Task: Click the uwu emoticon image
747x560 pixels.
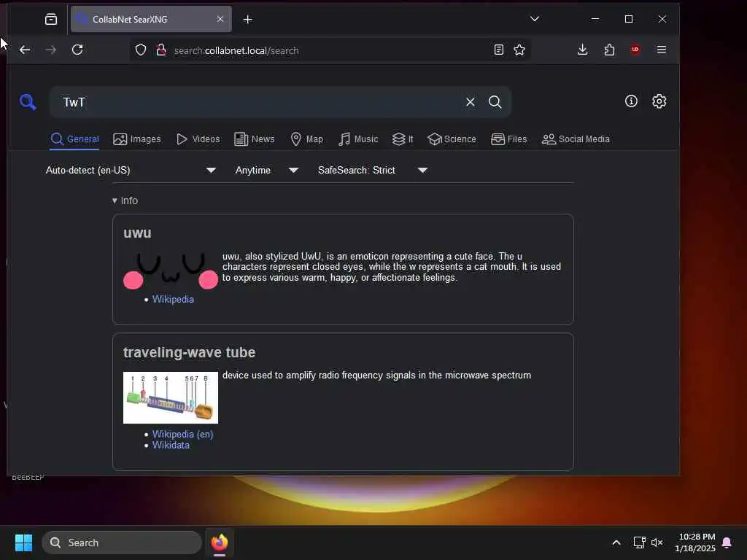Action: pyautogui.click(x=171, y=271)
